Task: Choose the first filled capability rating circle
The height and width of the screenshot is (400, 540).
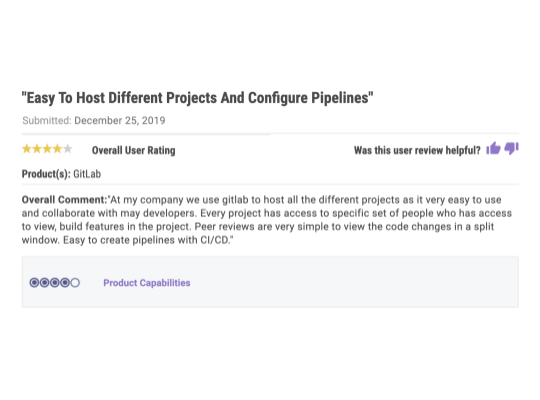Action: (x=34, y=283)
